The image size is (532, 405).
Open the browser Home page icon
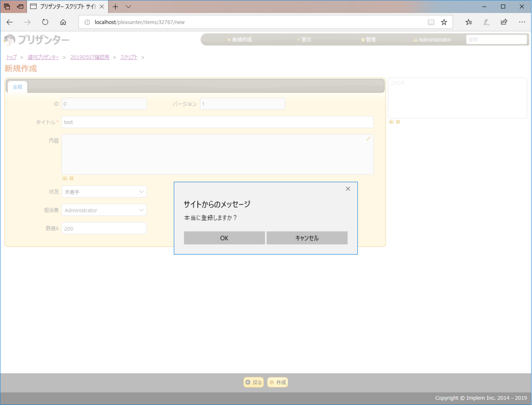coord(63,22)
